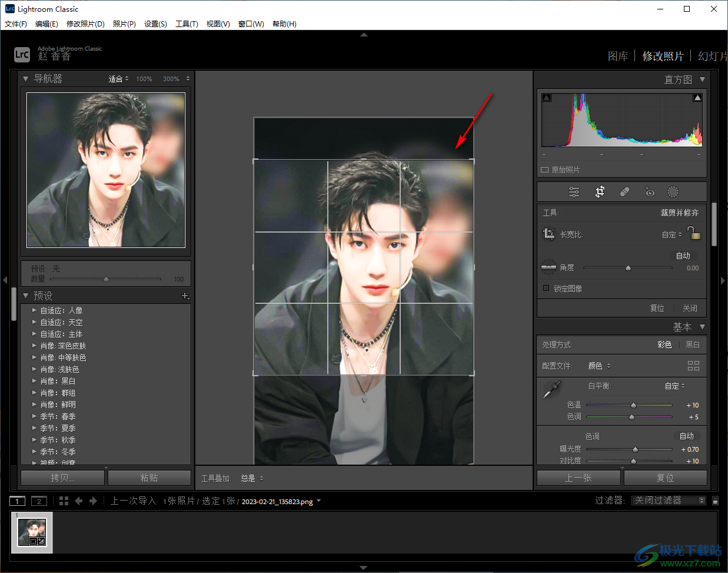Click 自动 for the angle setting
The image size is (728, 573).
coord(683,256)
